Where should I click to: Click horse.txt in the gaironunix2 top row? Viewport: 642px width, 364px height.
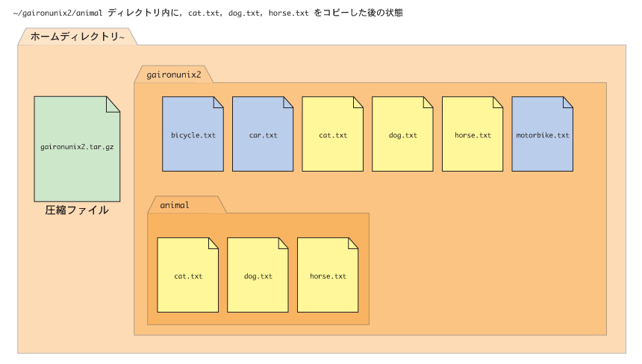pos(473,134)
